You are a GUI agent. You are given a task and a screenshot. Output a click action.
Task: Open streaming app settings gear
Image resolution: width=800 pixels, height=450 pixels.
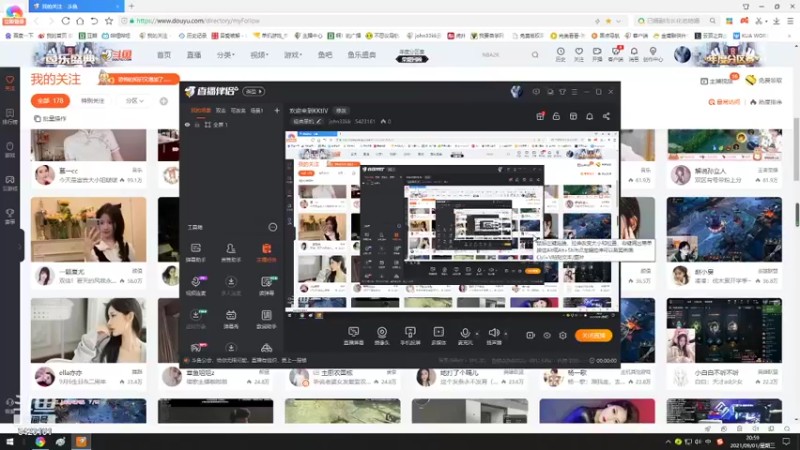tap(563, 335)
